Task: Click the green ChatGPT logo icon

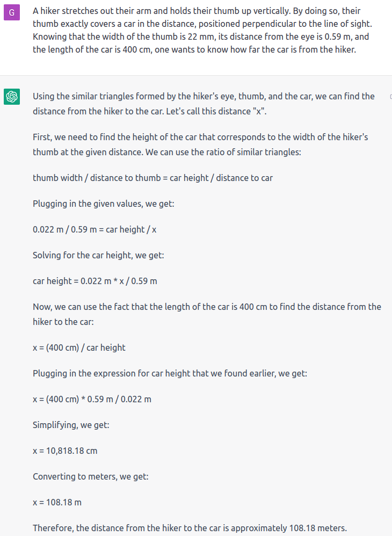Action: coord(12,96)
